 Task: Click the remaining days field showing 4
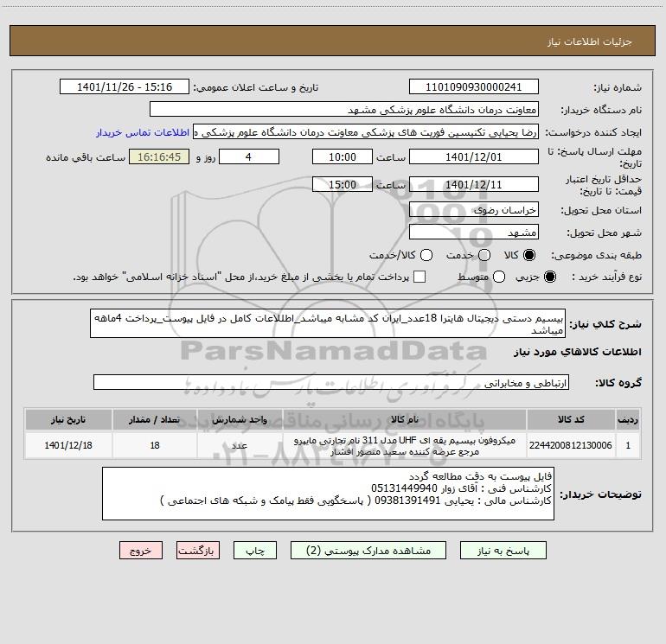tap(249, 156)
